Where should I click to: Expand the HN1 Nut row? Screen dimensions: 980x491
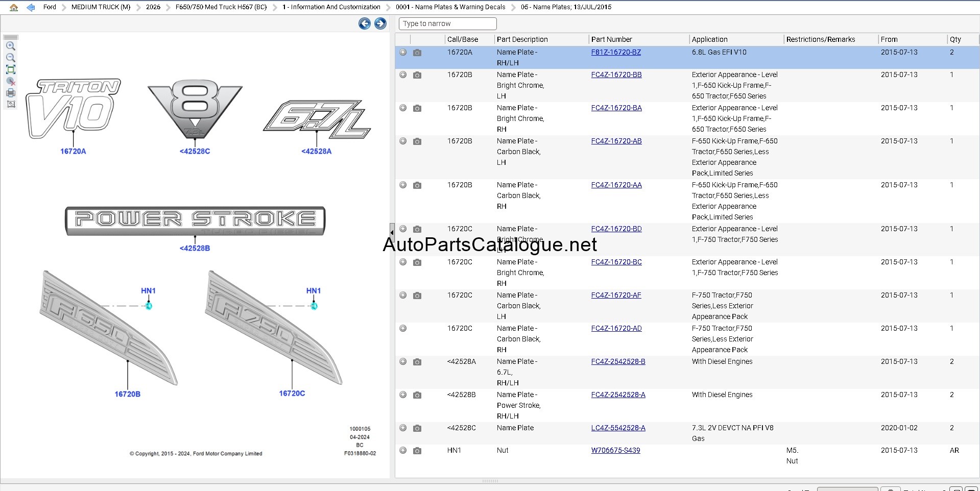coord(403,450)
